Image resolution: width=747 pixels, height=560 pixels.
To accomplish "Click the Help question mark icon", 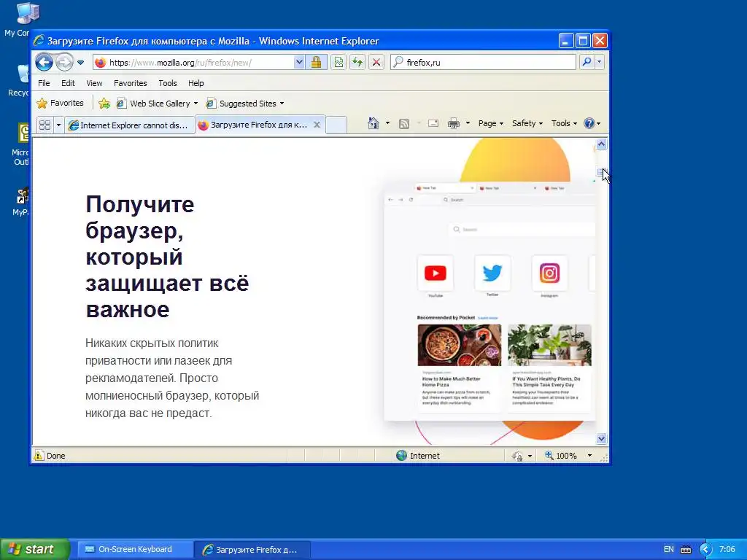I will tap(589, 123).
